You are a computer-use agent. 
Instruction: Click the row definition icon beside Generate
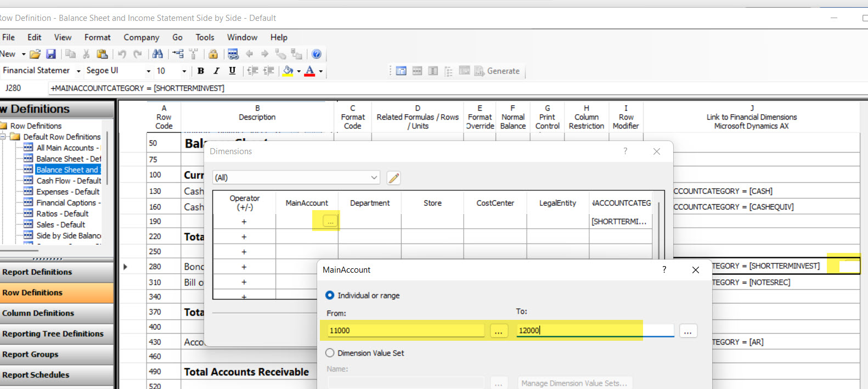point(417,71)
